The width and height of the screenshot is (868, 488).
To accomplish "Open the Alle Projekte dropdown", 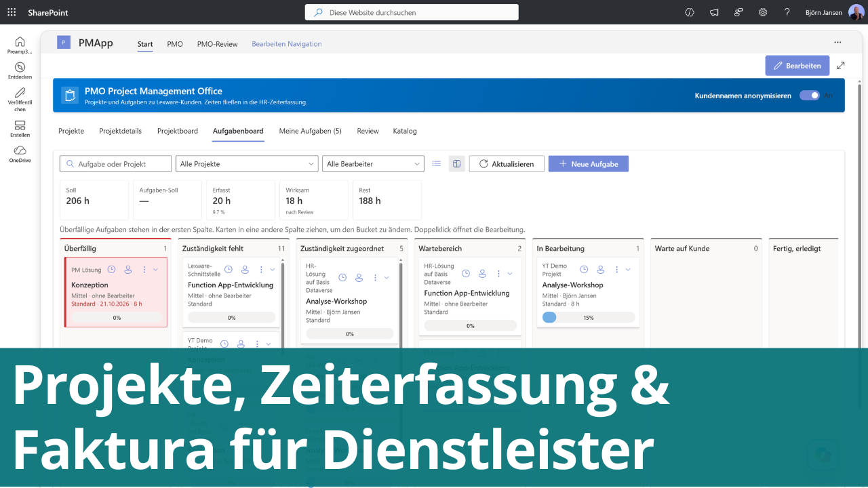I will click(x=247, y=163).
